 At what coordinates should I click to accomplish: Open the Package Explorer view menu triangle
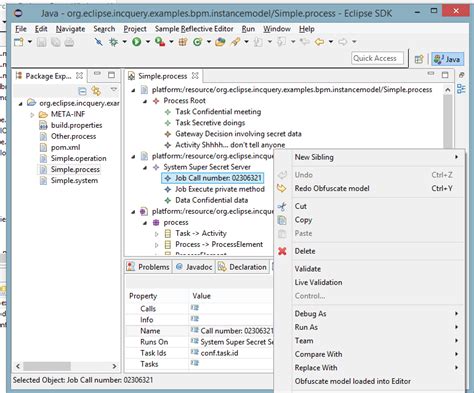(x=114, y=89)
